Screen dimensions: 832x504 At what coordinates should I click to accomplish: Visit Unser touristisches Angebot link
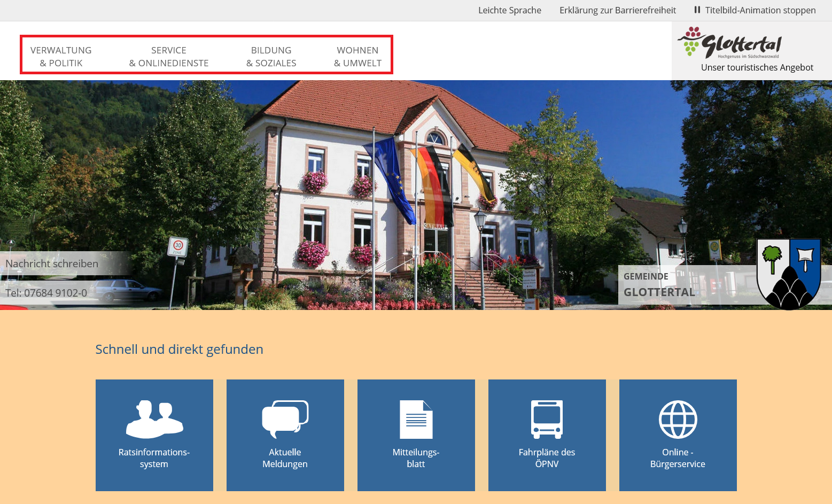tap(757, 67)
